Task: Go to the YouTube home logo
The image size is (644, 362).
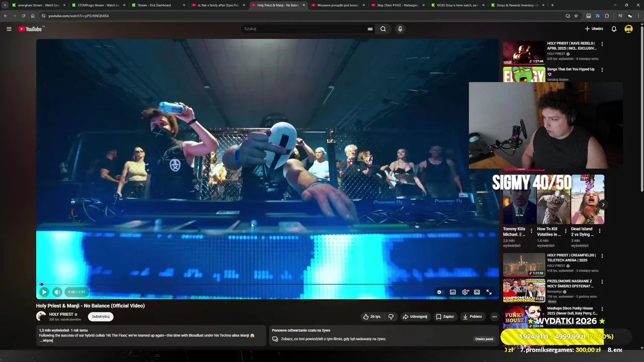Action: 30,29
